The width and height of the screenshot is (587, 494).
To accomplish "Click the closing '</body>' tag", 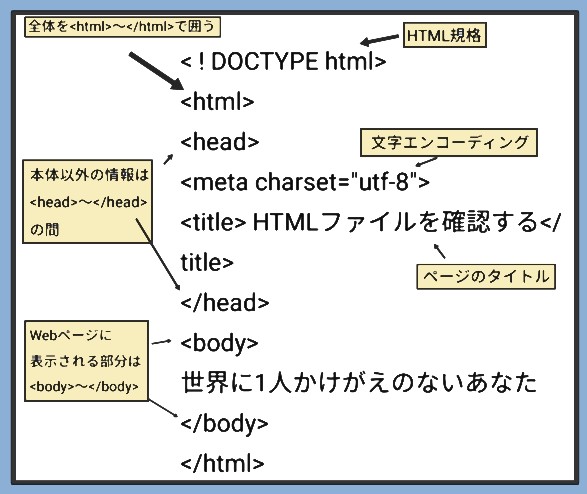I will coord(224,424).
